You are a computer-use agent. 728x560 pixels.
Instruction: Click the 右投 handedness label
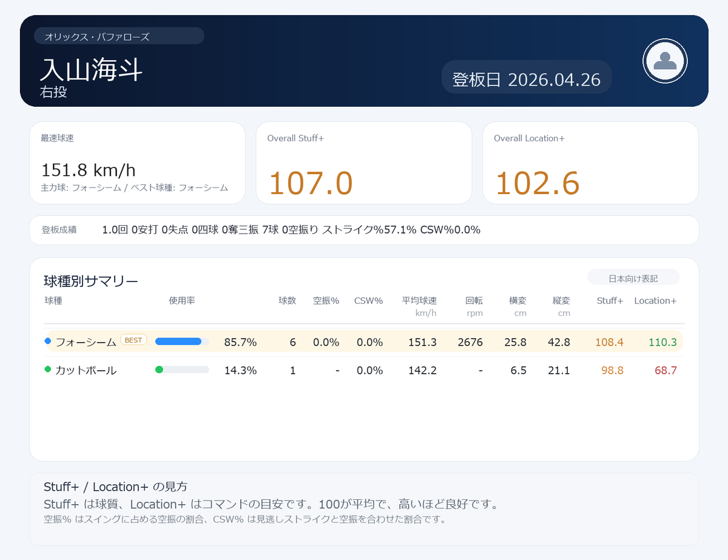(53, 92)
